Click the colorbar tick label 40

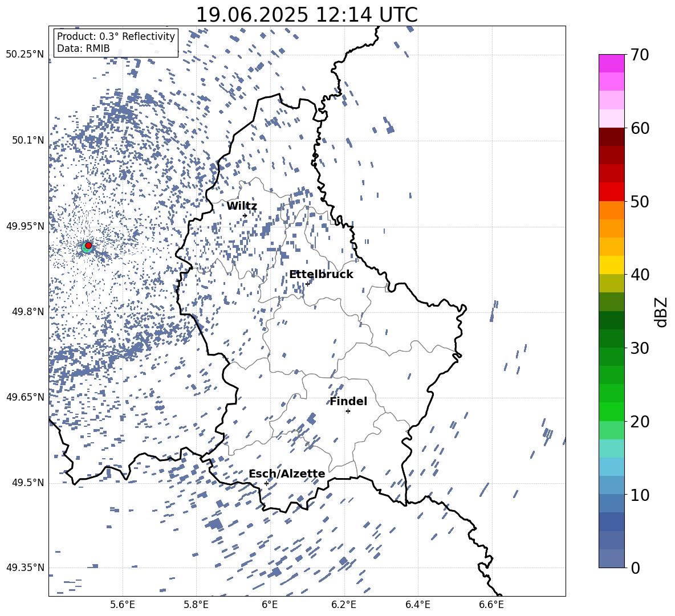(640, 275)
